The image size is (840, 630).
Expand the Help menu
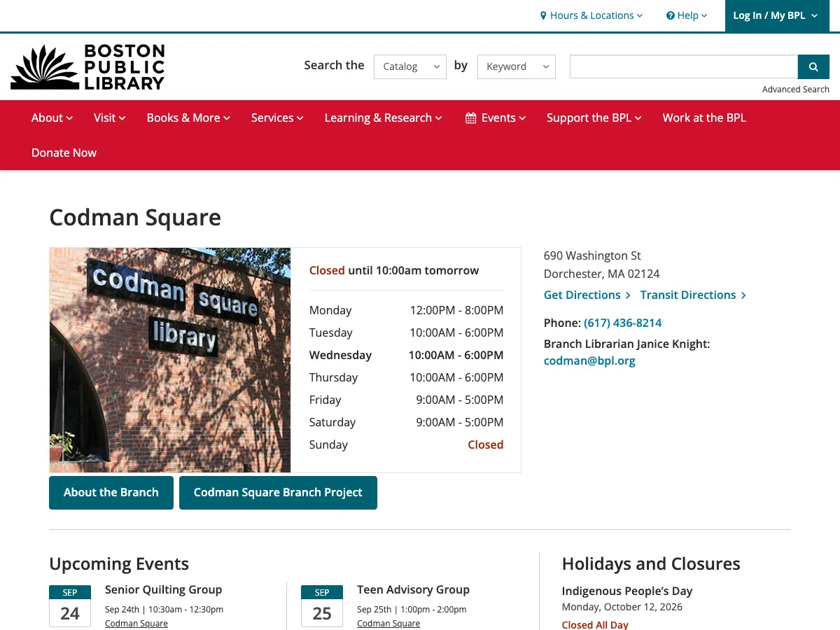click(687, 15)
